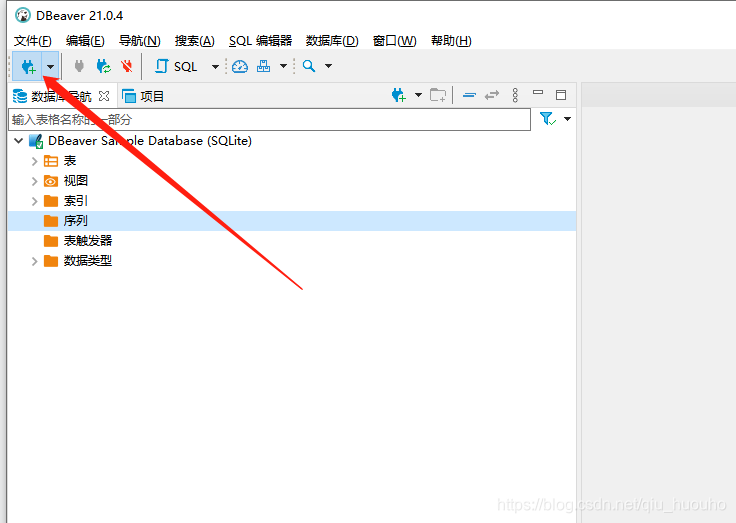Image resolution: width=736 pixels, height=523 pixels.
Task: Toggle the link with editor arrows icon
Action: [492, 95]
